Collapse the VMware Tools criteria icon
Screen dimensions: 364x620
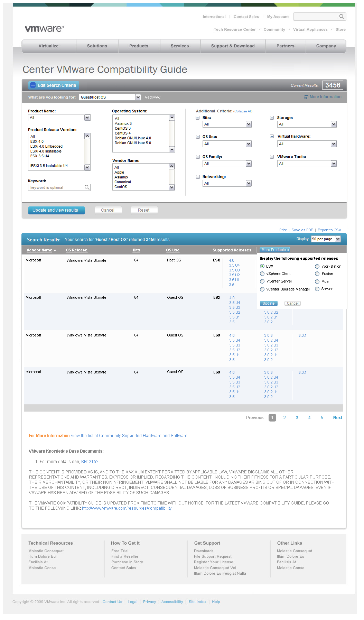272,157
